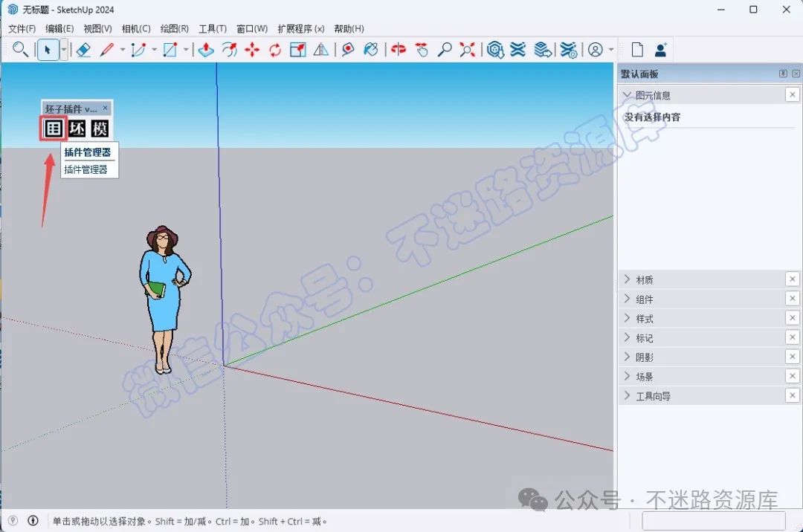The image size is (803, 532).
Task: Click the user account profile icon
Action: pyautogui.click(x=595, y=50)
